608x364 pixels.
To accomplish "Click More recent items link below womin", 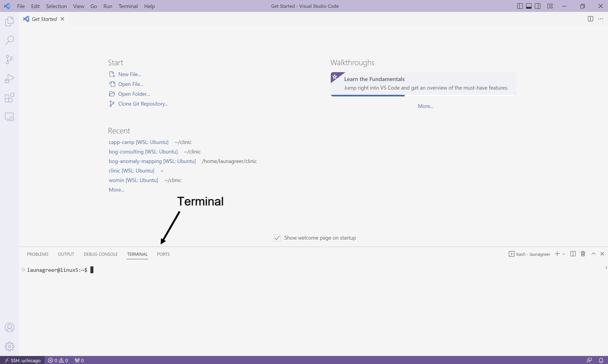I will coord(116,189).
